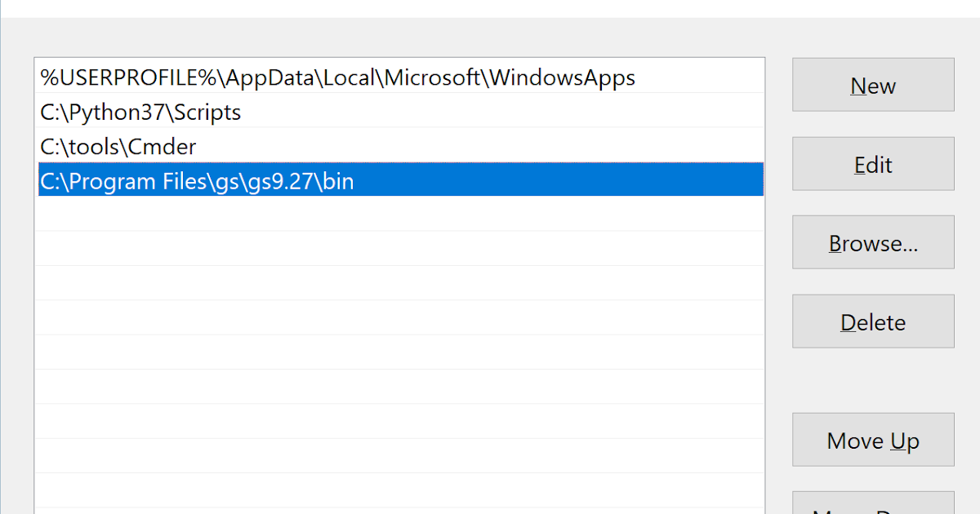Delete the selected path entry
The height and width of the screenshot is (514, 980).
click(872, 321)
